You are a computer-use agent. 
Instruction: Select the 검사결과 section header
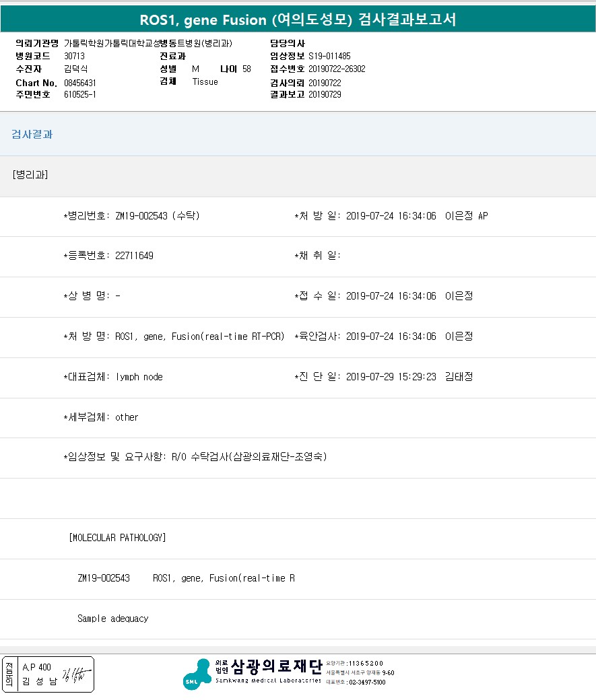click(x=32, y=135)
